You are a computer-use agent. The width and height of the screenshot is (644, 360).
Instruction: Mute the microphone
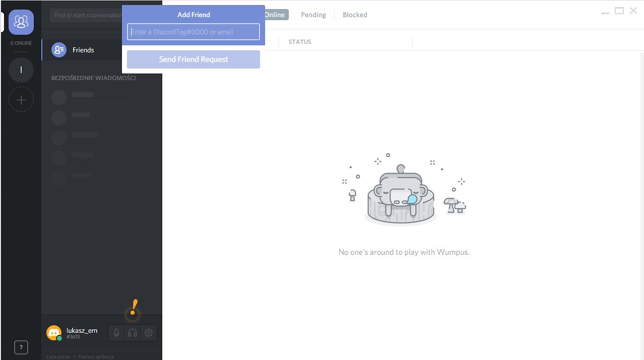[116, 333]
